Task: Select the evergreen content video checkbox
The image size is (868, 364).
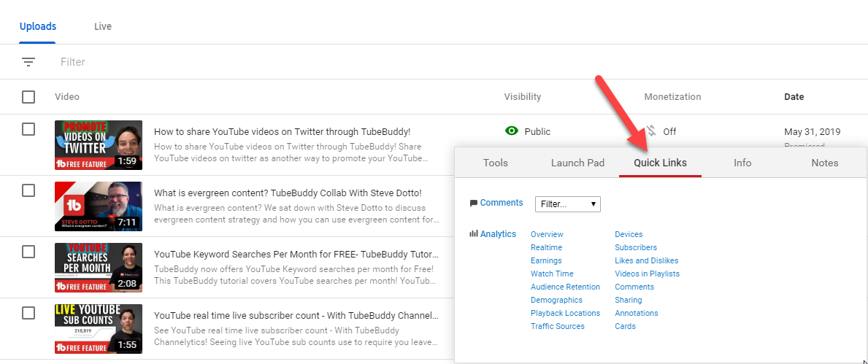Action: tap(28, 190)
